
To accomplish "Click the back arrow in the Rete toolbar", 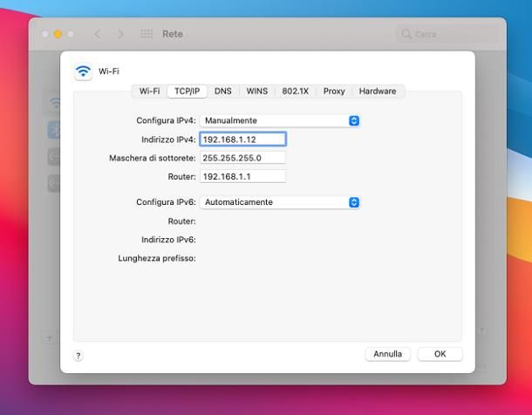I will point(98,34).
